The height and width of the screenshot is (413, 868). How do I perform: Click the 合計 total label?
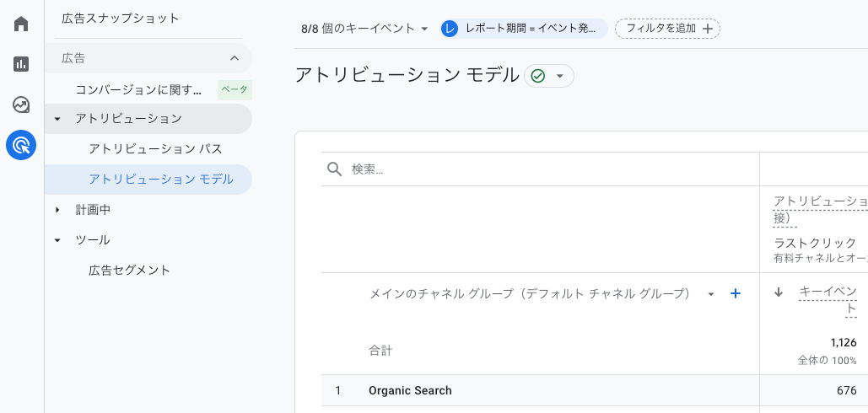click(381, 350)
